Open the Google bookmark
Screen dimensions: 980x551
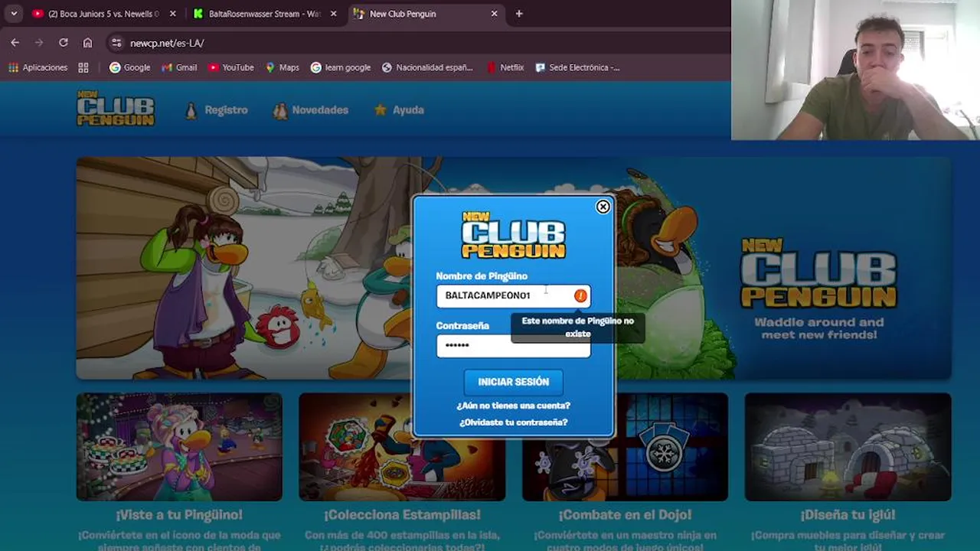(x=129, y=67)
